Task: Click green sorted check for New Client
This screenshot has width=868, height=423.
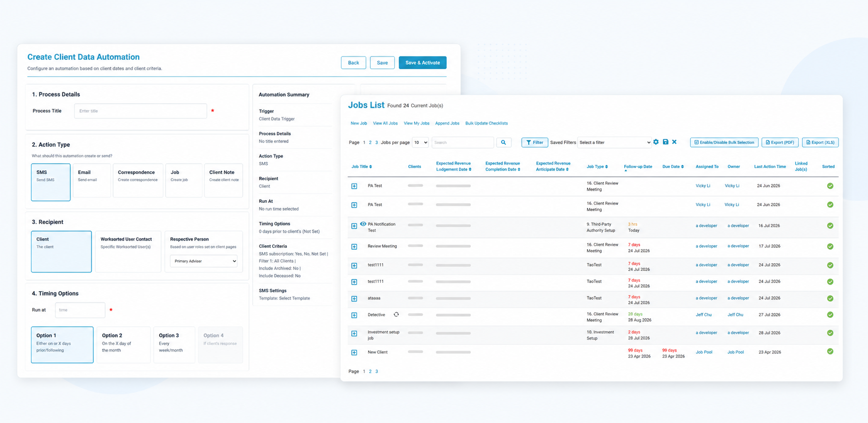Action: (830, 352)
